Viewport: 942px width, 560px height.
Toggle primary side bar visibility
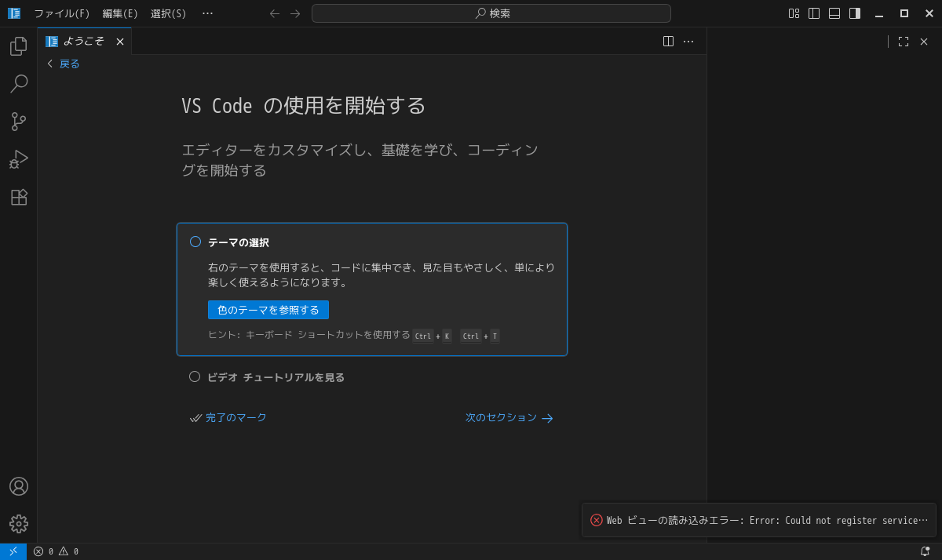click(814, 13)
